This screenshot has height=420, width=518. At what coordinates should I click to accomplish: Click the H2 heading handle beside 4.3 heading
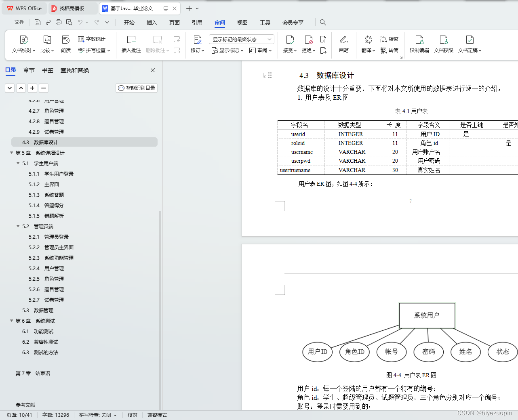pos(263,75)
